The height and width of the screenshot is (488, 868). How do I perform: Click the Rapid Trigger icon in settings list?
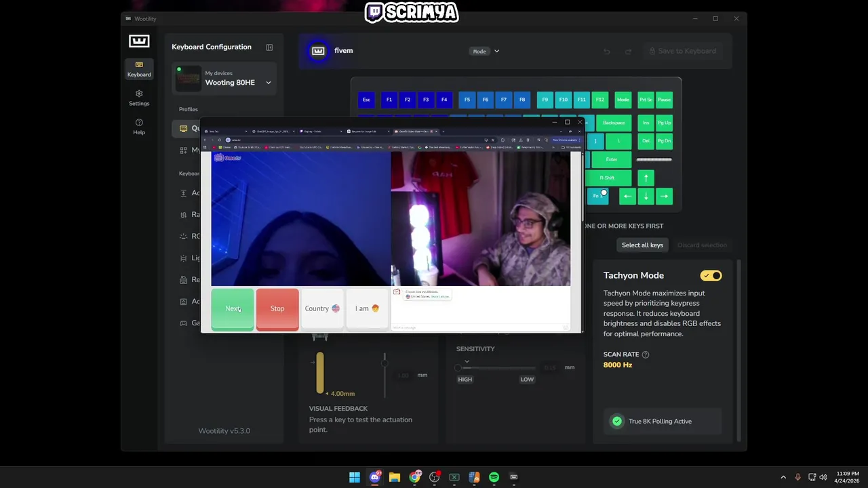[184, 215]
